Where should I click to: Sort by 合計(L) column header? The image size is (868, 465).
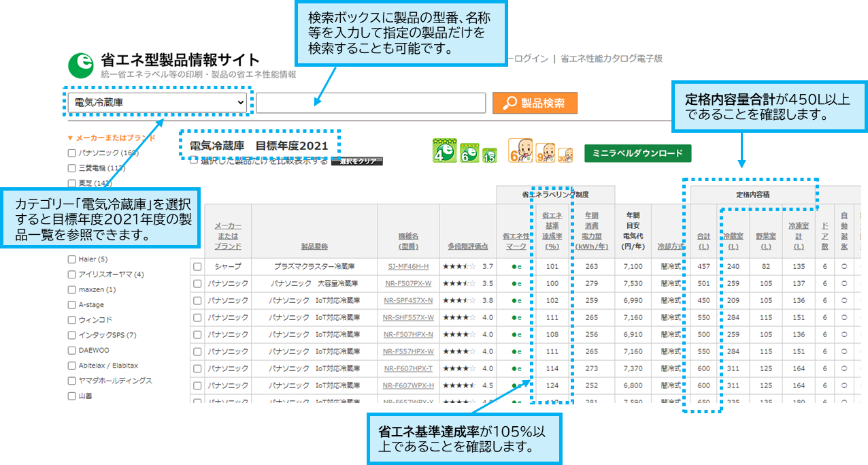(x=703, y=241)
